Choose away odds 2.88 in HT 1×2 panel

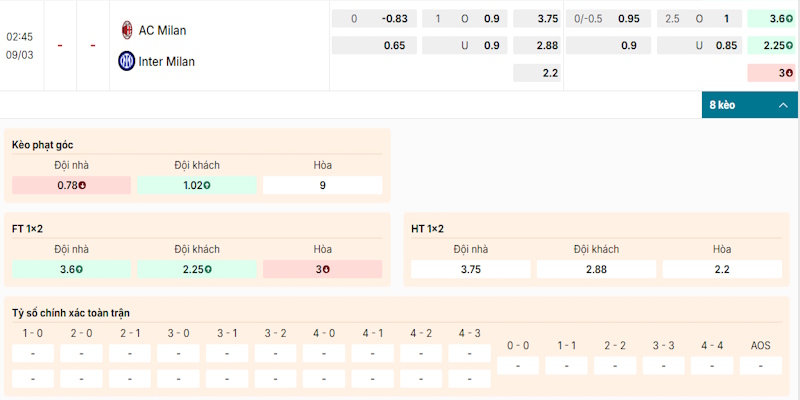[x=596, y=269]
